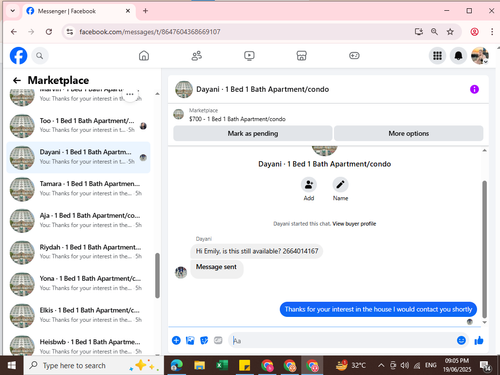Image resolution: width=500 pixels, height=375 pixels.
Task: Open View buyer profile link
Action: click(x=354, y=224)
